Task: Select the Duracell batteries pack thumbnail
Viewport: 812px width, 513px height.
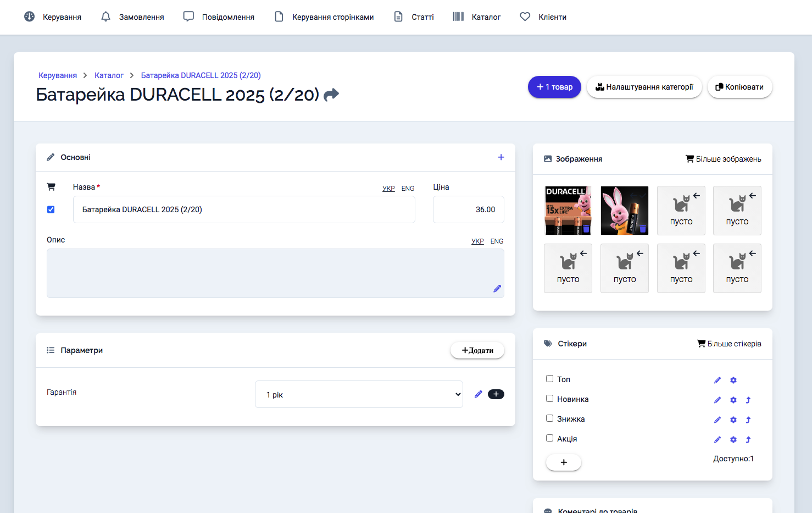Action: [568, 211]
